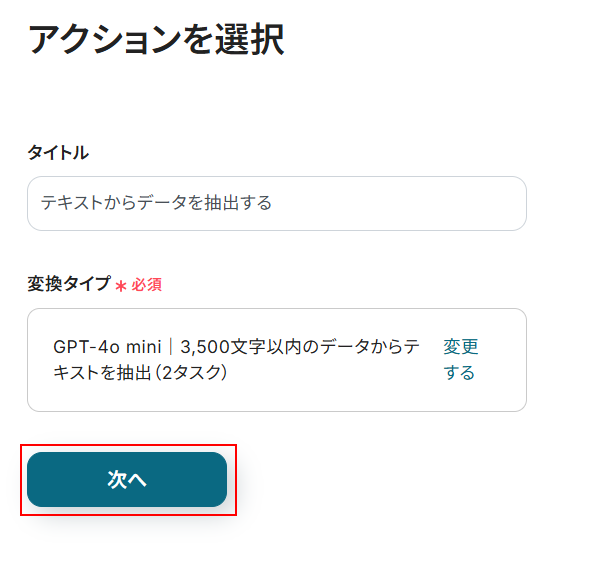The image size is (608, 563).
Task: Select the 変換タイプ selection box
Action: click(x=276, y=360)
